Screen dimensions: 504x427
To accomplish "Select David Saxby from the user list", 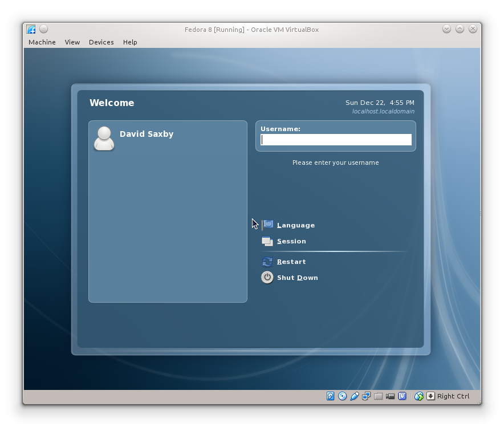I will 146,135.
